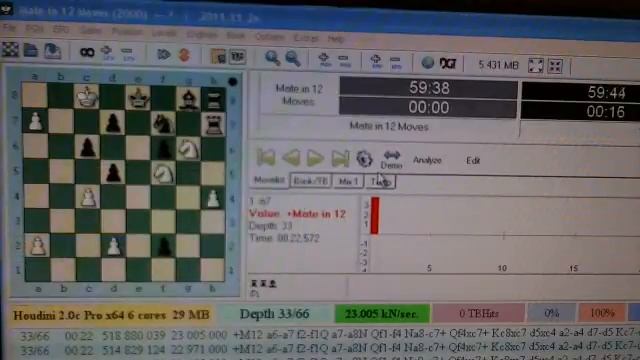This screenshot has height=360, width=640.
Task: Click the Houdini 2.0c Pro engine name label
Action: point(111,315)
